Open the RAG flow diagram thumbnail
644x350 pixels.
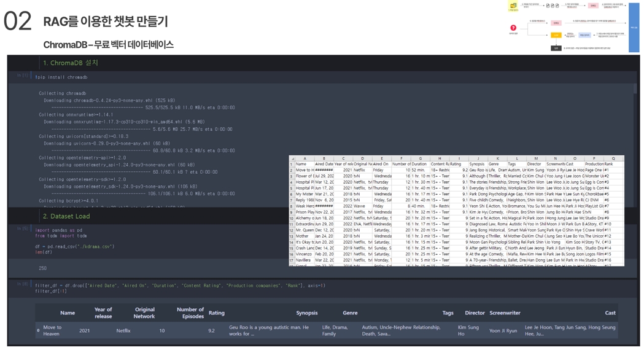tap(574, 26)
